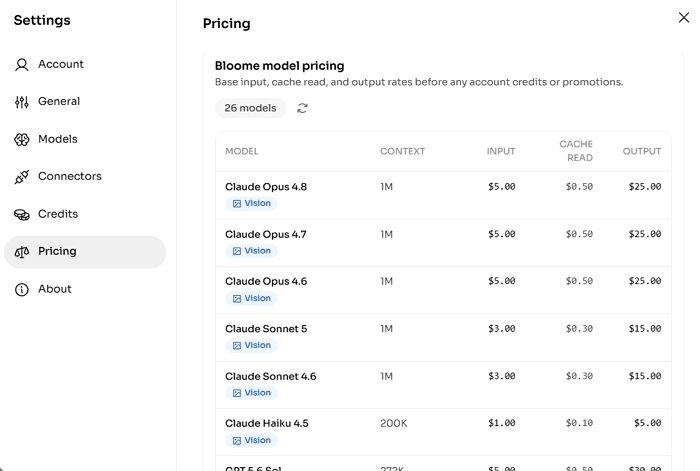Click the Vision tag under Claude Opus 4.8

tap(251, 203)
